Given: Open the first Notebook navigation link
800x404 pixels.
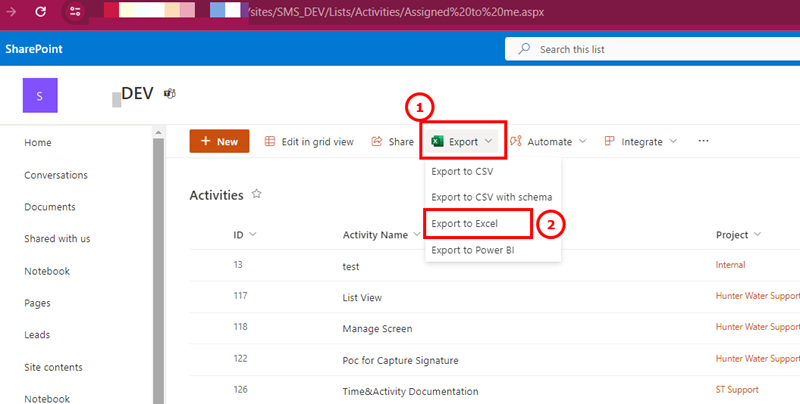Looking at the screenshot, I should [x=47, y=271].
